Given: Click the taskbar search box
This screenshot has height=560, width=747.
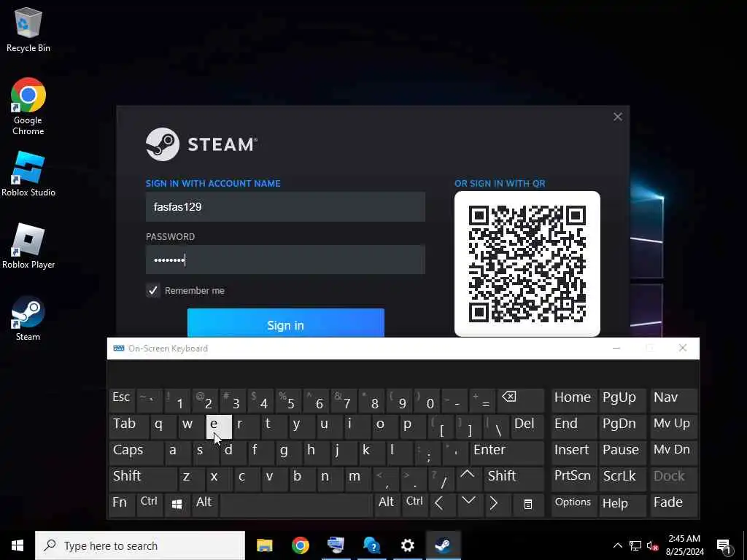Looking at the screenshot, I should coord(140,545).
